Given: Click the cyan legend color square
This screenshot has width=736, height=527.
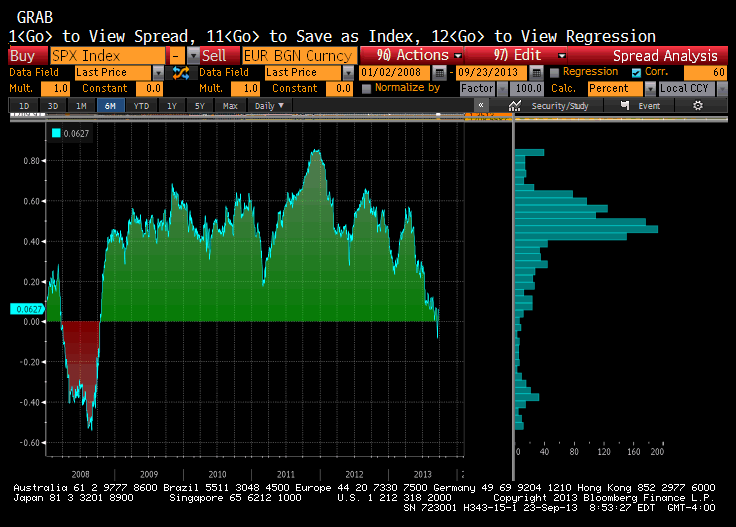Looking at the screenshot, I should click(56, 133).
